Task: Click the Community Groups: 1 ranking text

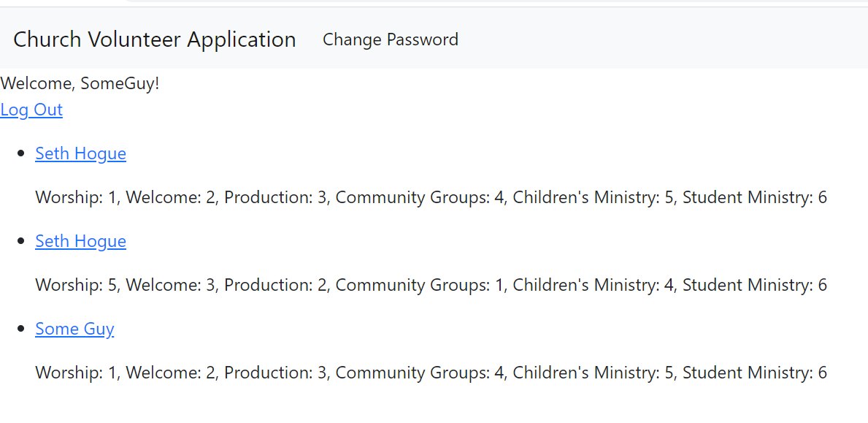Action: 420,285
